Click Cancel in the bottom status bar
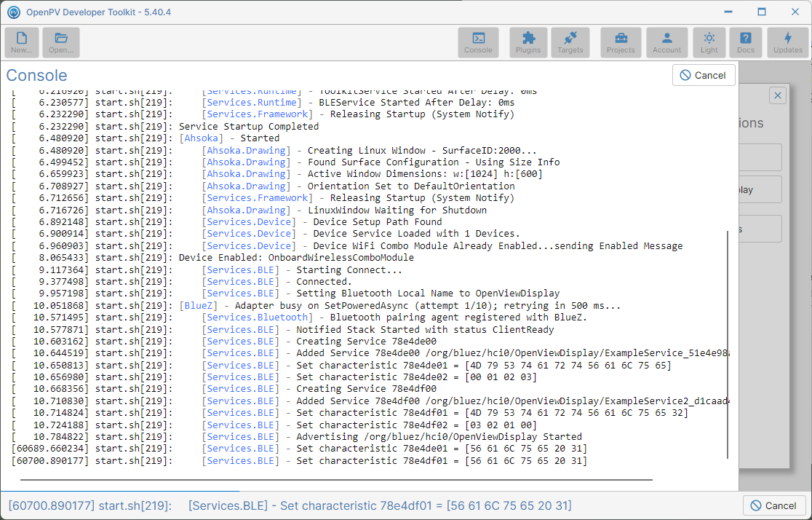 [x=773, y=505]
